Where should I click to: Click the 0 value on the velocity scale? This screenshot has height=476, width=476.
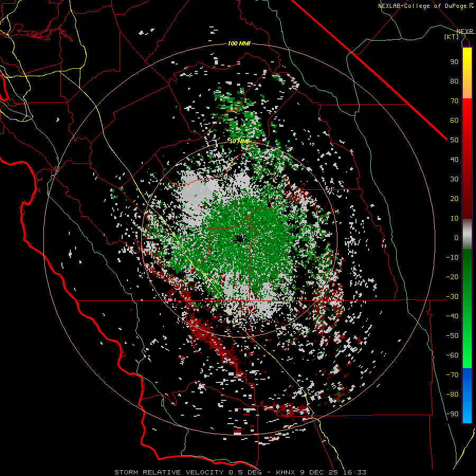(456, 238)
